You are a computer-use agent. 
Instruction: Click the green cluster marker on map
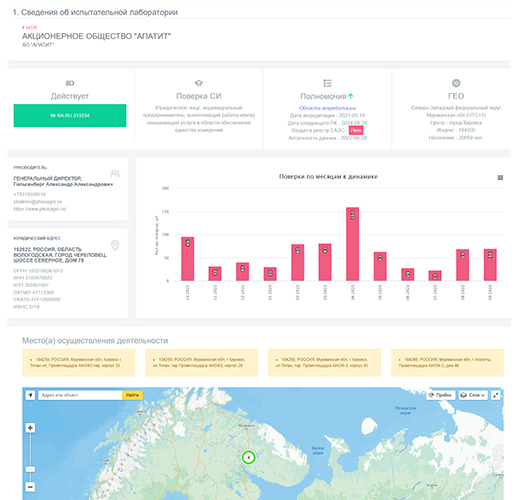(248, 457)
